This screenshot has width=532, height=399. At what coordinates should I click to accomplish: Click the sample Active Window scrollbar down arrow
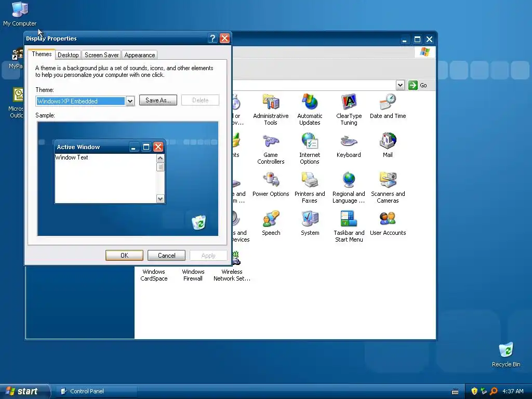(161, 199)
